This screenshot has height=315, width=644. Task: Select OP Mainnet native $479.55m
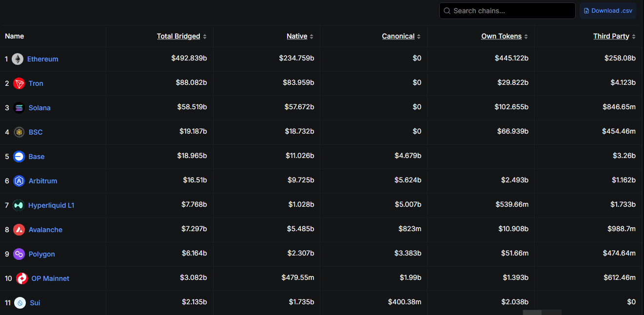[298, 277]
